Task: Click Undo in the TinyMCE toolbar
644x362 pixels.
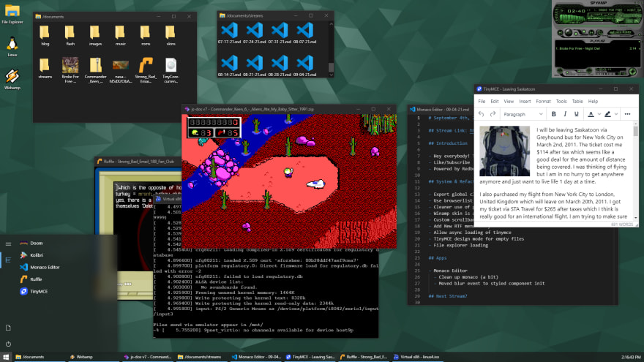Action: (482, 114)
